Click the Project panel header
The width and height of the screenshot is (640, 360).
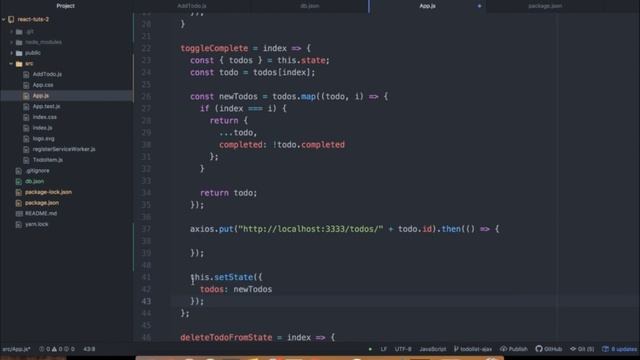pyautogui.click(x=65, y=6)
